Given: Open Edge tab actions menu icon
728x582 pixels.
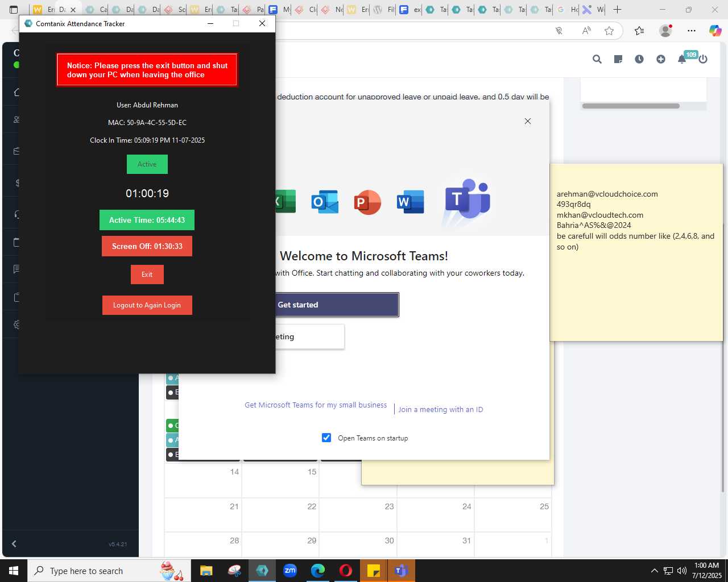Looking at the screenshot, I should (14, 10).
